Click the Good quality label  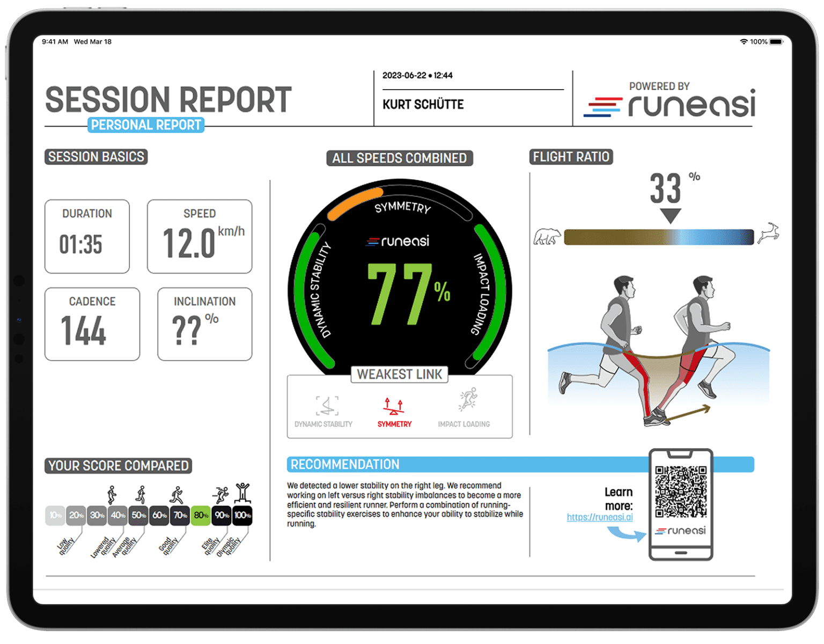point(168,546)
